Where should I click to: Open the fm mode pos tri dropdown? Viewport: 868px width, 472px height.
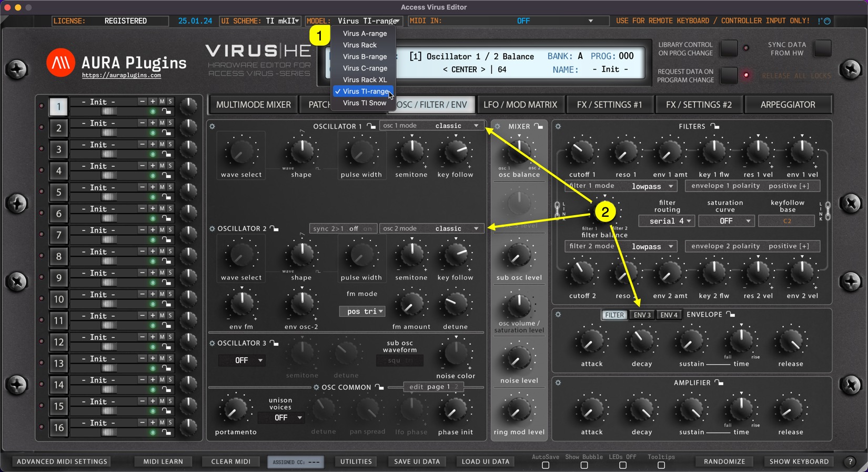(362, 311)
